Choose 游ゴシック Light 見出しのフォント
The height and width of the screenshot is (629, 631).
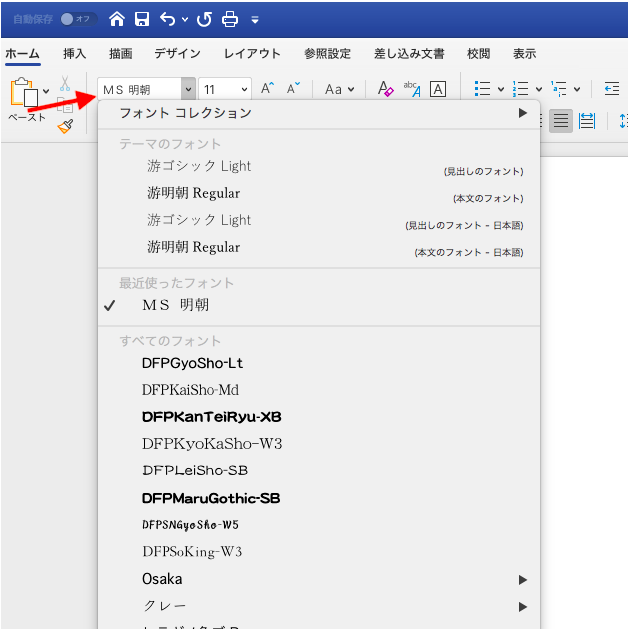click(x=319, y=167)
